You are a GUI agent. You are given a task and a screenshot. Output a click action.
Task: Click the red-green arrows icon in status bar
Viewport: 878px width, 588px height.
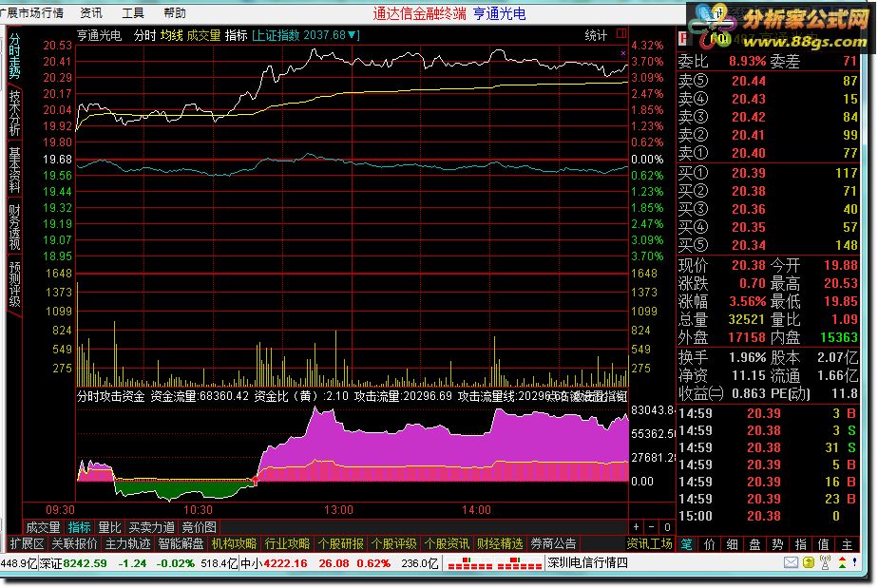(x=842, y=562)
